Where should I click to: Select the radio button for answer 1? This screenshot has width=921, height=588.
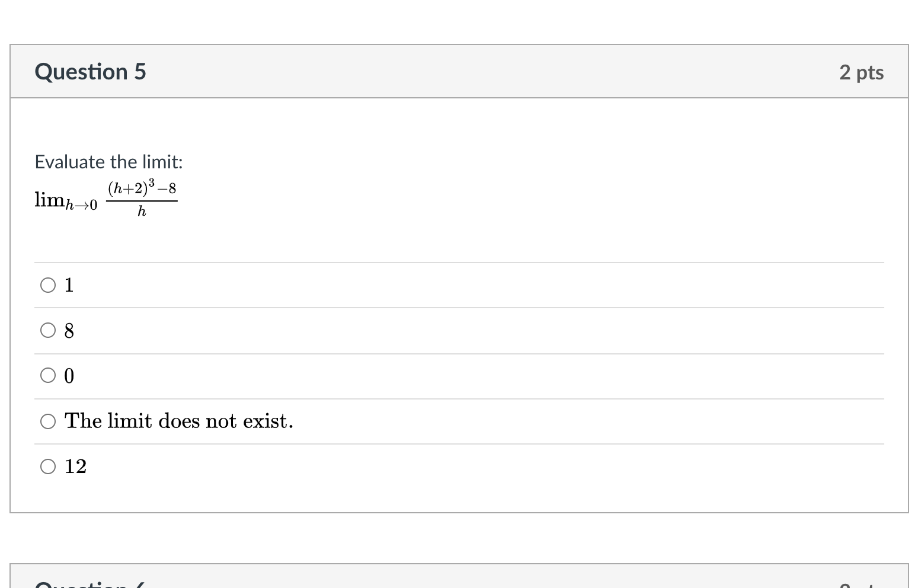[49, 285]
